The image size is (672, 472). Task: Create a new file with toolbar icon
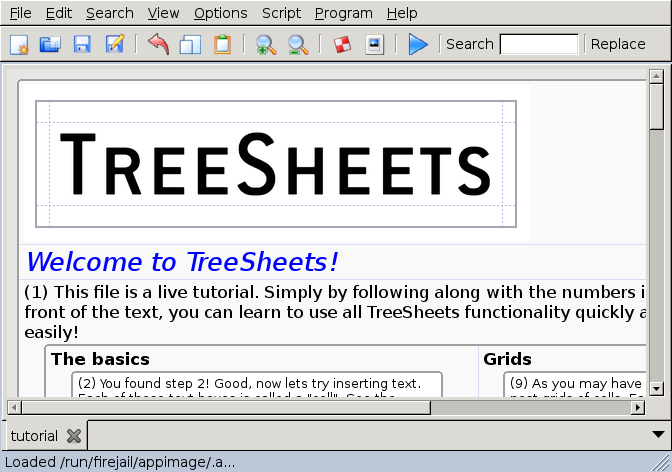pos(19,44)
